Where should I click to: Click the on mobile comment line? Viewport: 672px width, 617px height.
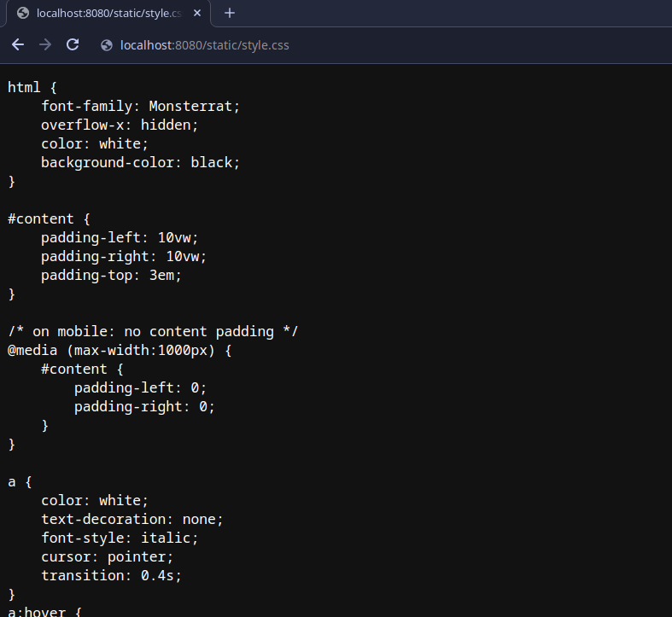(153, 331)
